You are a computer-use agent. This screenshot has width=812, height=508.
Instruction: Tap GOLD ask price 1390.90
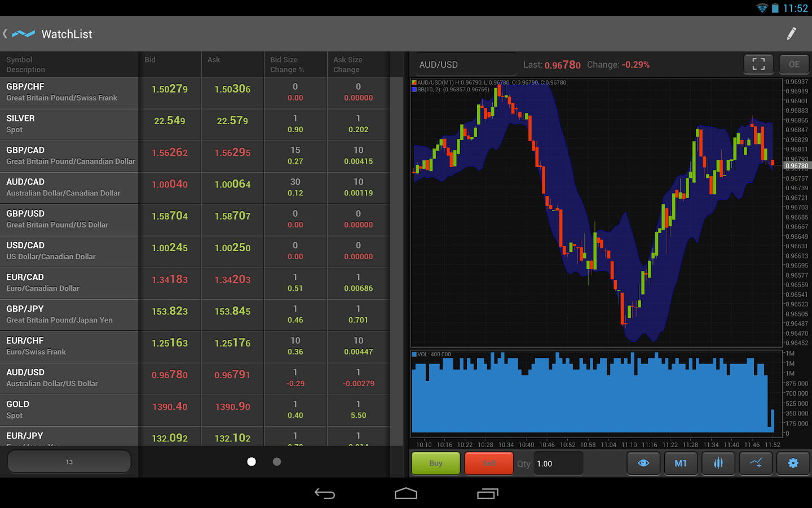[x=232, y=406]
